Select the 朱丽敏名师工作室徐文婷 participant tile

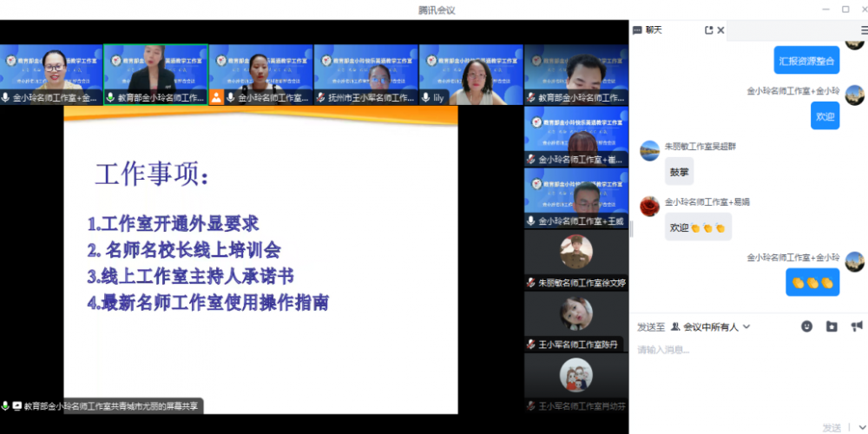(x=576, y=260)
